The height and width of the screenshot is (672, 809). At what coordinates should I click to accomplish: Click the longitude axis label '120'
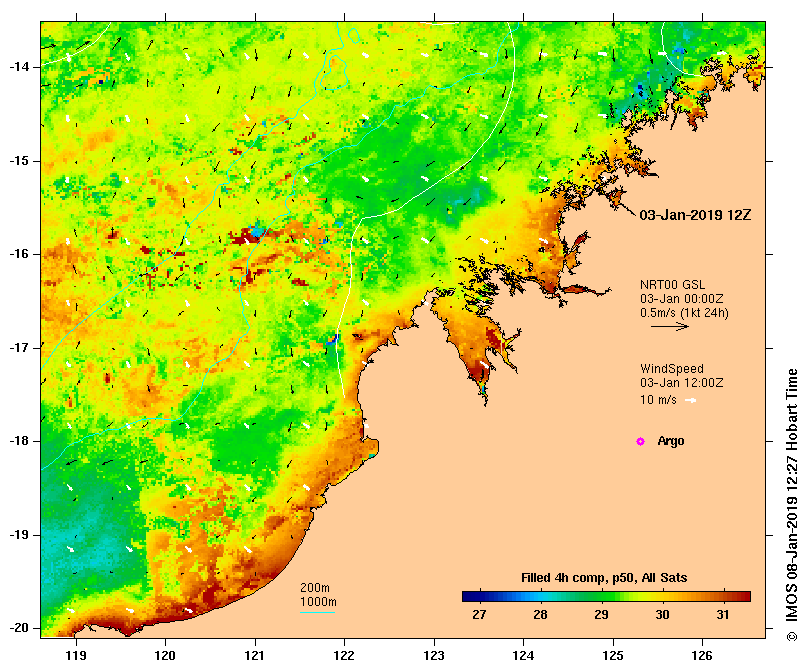pos(166,656)
